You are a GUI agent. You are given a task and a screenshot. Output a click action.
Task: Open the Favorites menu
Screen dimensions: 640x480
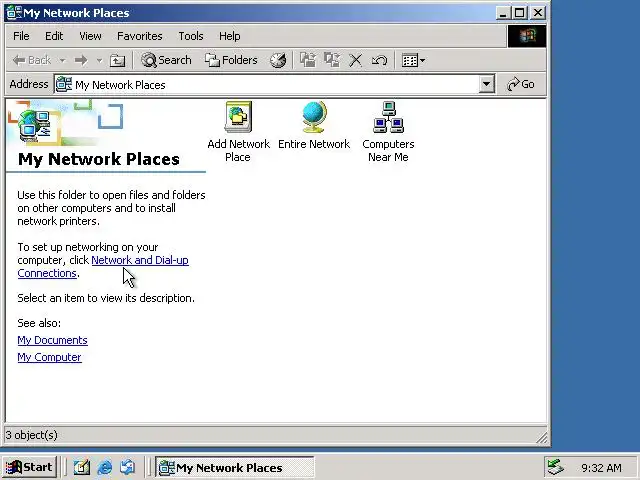point(140,36)
